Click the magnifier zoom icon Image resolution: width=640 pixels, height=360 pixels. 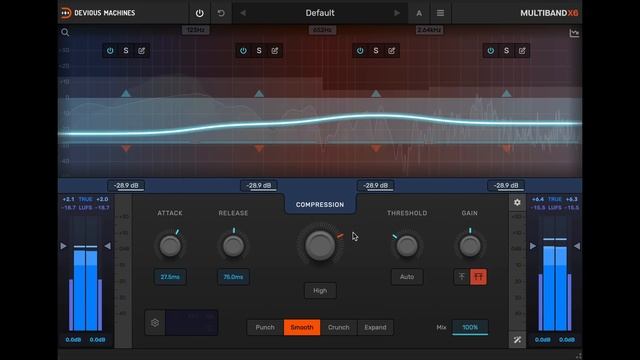point(65,32)
